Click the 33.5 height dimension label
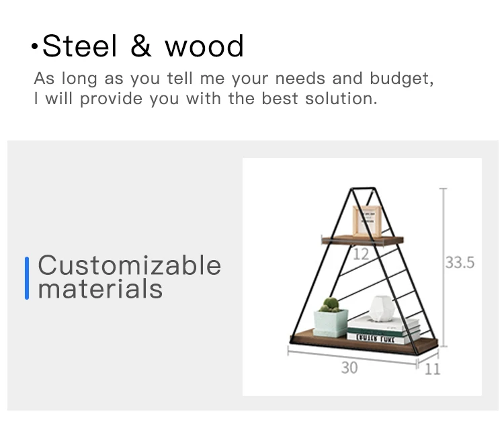This screenshot has width=504, height=424. point(460,262)
